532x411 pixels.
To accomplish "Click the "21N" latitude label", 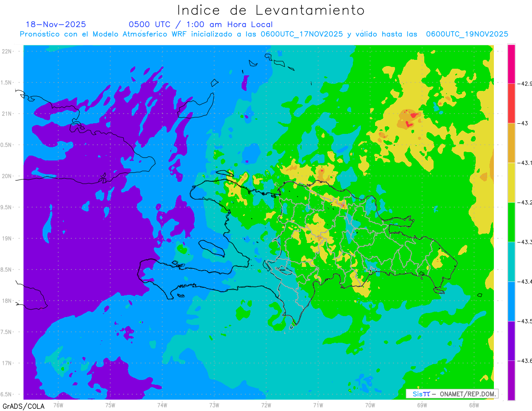I will tap(6, 114).
